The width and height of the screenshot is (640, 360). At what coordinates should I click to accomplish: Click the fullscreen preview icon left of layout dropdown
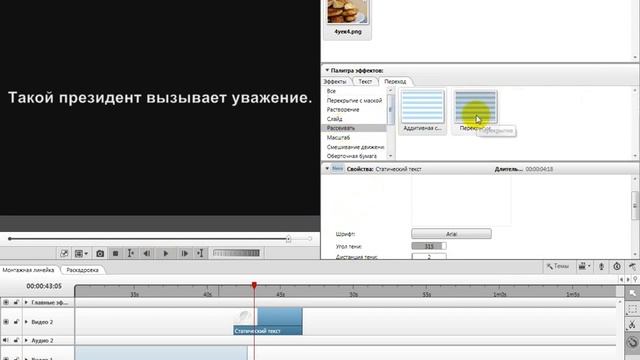(64, 253)
